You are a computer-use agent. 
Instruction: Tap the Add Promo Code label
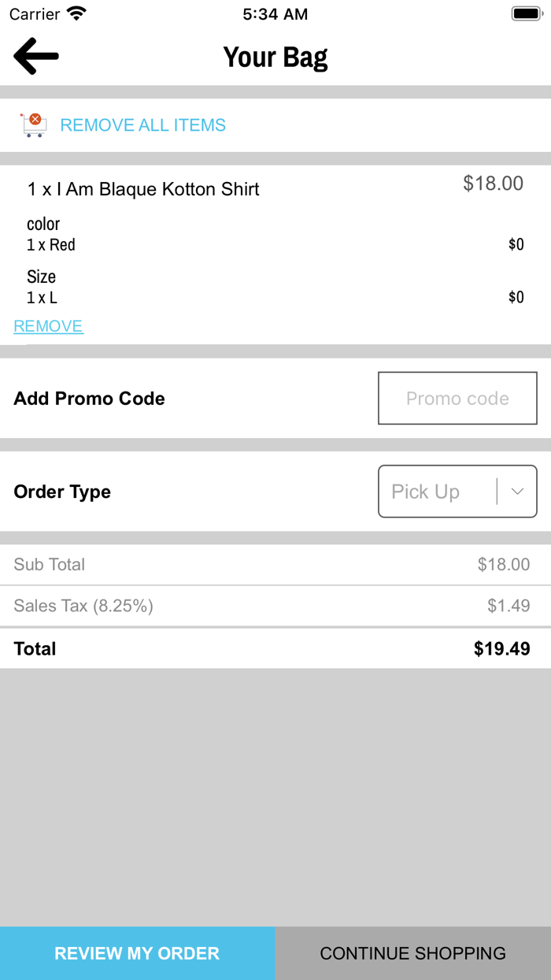pos(89,399)
